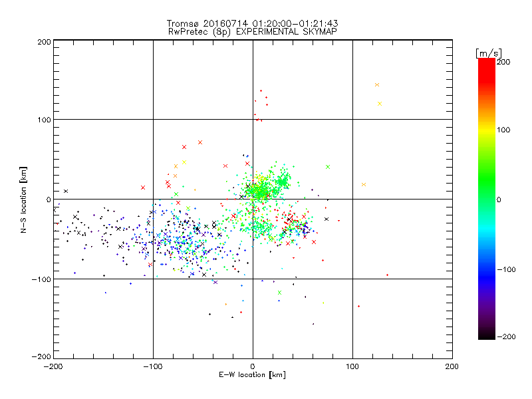532x399 pixels.
Task: Click the colorbar label '0'
Action: pos(499,199)
